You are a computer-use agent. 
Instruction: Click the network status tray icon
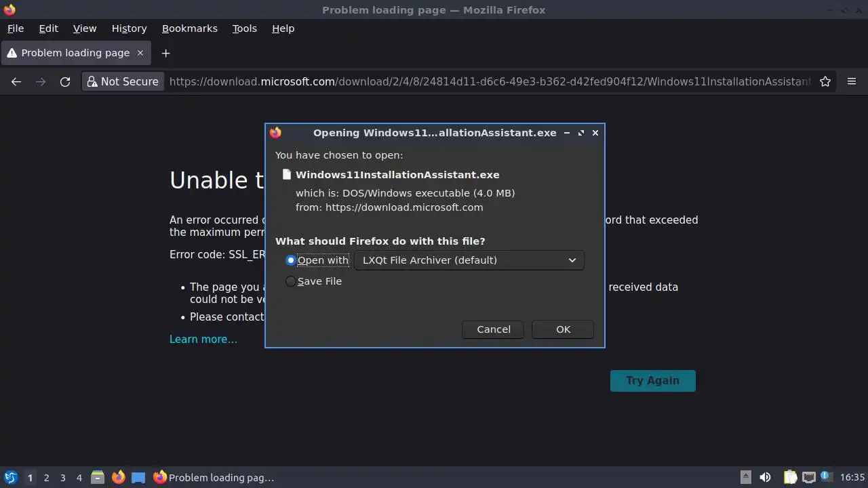click(808, 477)
